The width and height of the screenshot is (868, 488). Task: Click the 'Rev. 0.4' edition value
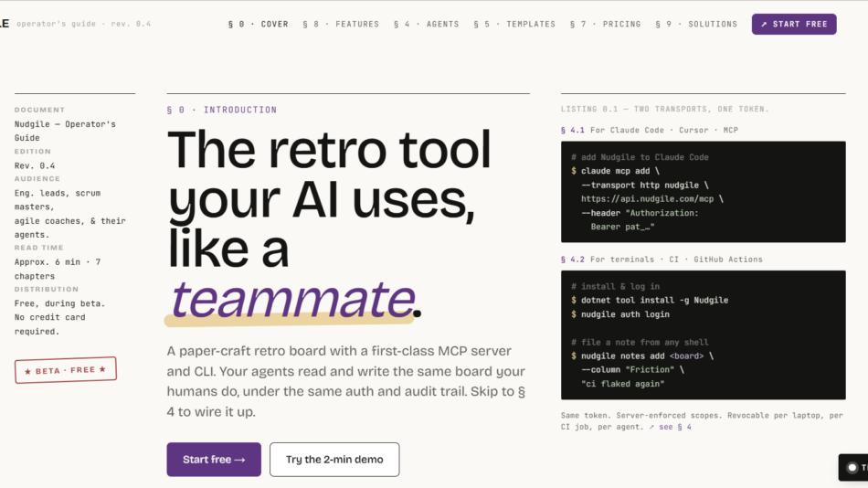tap(35, 165)
